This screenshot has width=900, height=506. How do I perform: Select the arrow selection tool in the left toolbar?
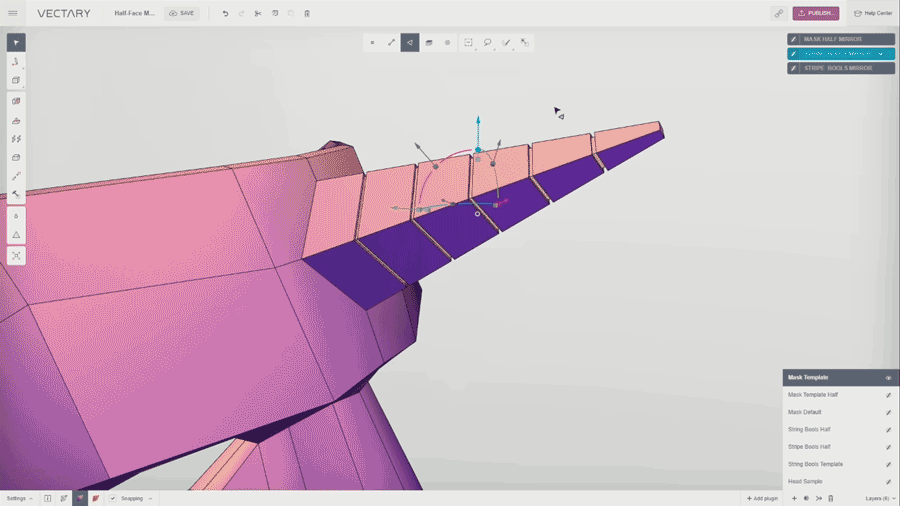tap(16, 42)
